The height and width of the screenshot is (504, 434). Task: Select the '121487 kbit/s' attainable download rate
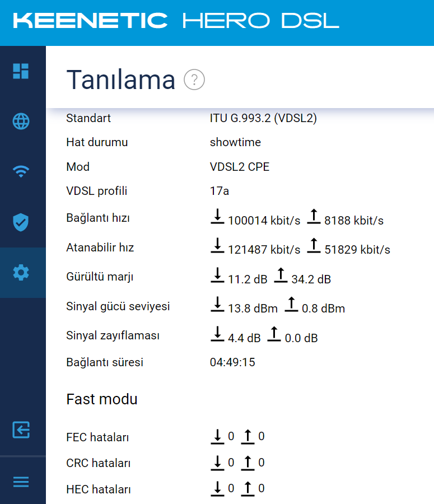264,249
